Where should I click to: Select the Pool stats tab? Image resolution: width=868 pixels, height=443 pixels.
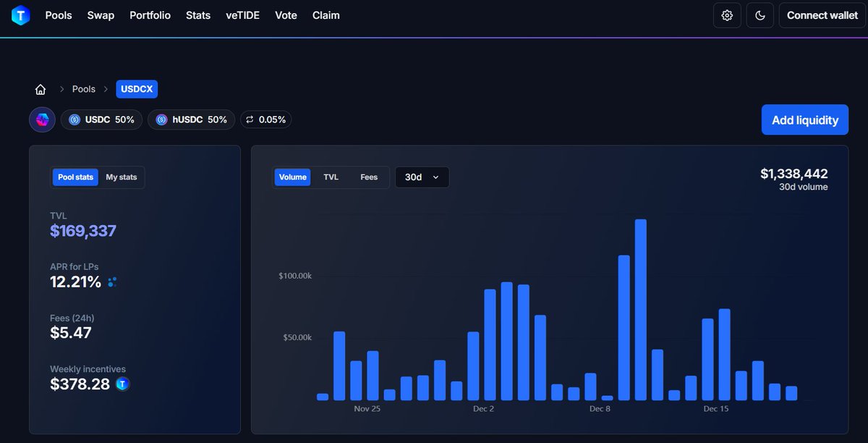tap(75, 177)
